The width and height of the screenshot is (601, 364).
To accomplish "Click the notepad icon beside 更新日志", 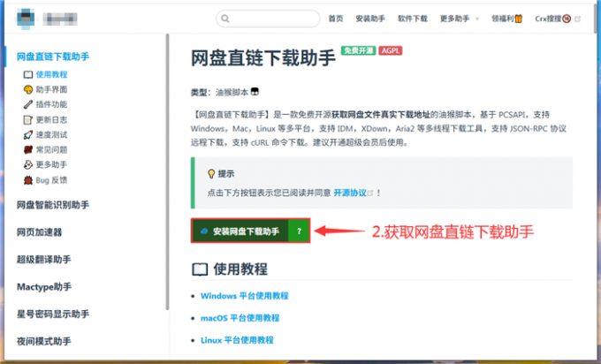I will (28, 120).
